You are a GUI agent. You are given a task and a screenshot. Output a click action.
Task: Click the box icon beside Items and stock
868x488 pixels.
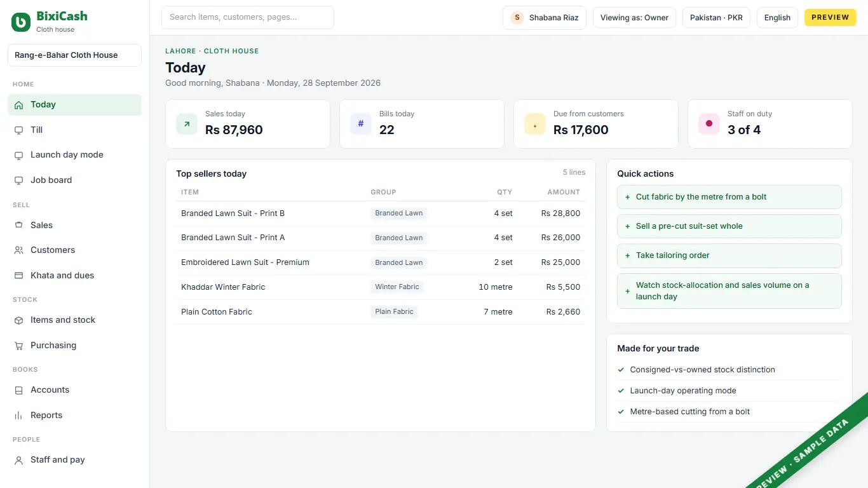(x=18, y=320)
